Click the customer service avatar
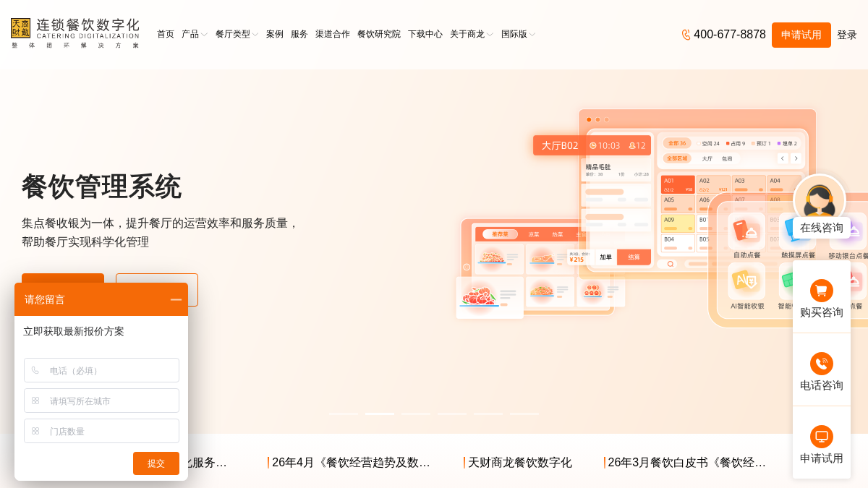The height and width of the screenshot is (488, 868). [820, 199]
